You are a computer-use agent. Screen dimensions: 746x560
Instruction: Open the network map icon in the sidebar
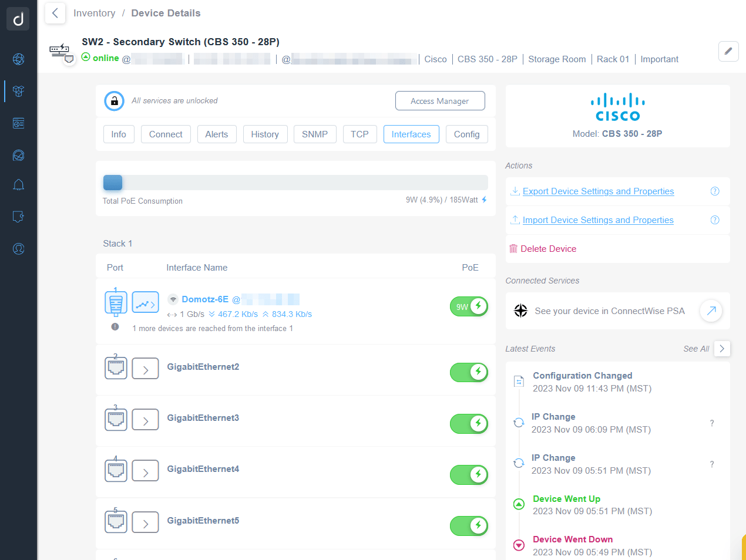coord(18,59)
